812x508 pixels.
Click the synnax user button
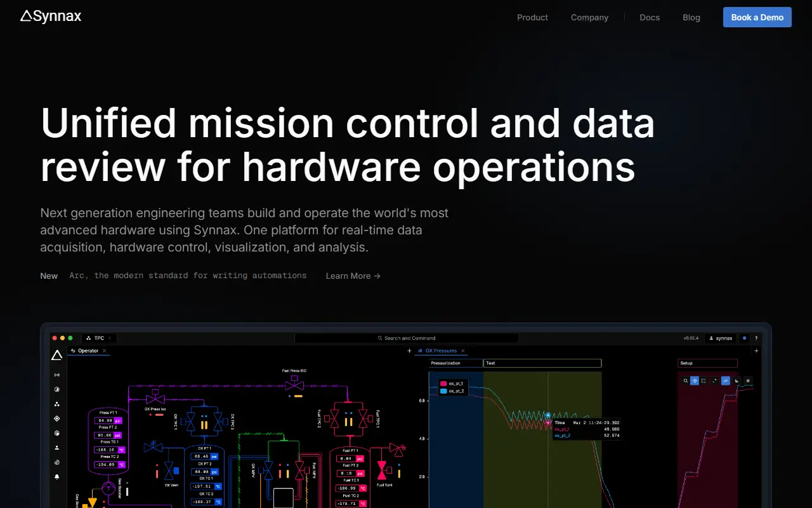point(721,338)
